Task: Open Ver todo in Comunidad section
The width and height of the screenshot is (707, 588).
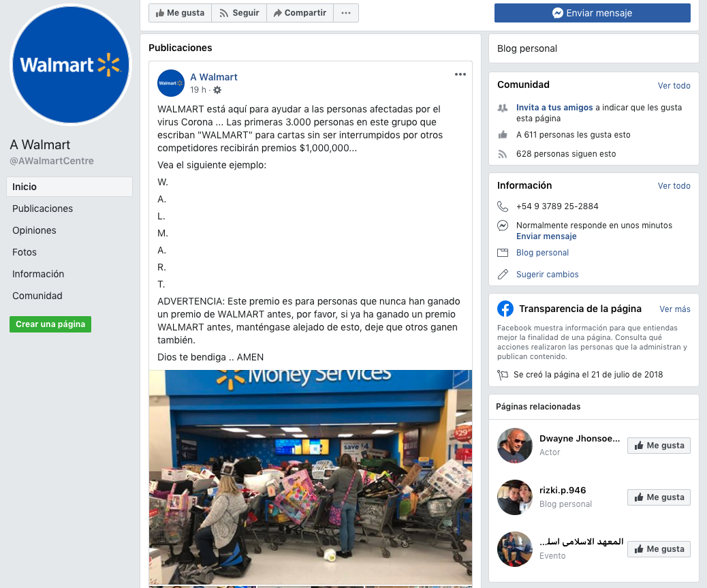Action: point(674,86)
